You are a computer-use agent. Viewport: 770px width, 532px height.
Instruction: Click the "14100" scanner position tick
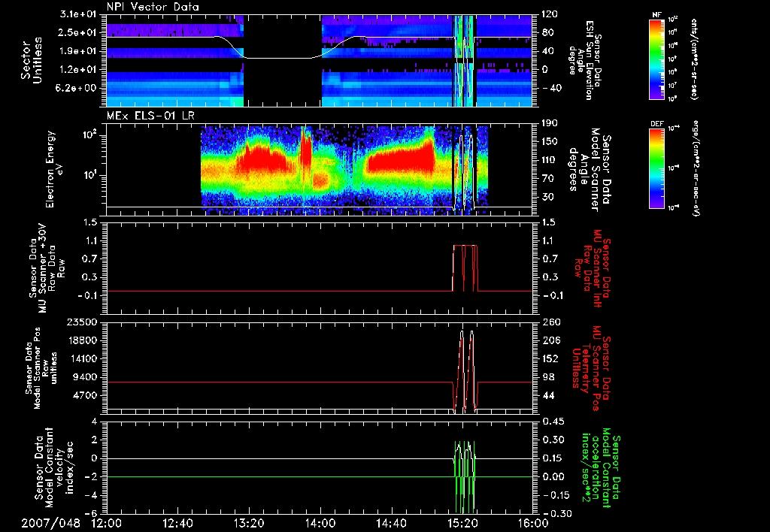83,358
